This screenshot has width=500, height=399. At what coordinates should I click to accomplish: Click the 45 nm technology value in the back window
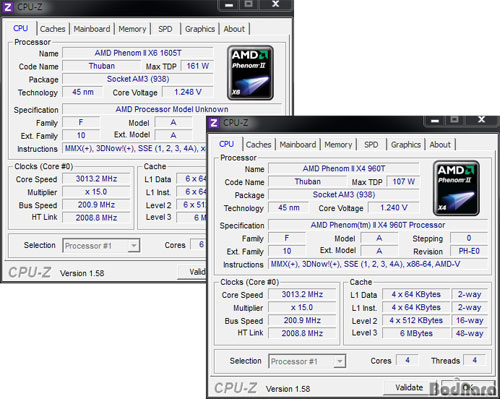click(x=83, y=92)
